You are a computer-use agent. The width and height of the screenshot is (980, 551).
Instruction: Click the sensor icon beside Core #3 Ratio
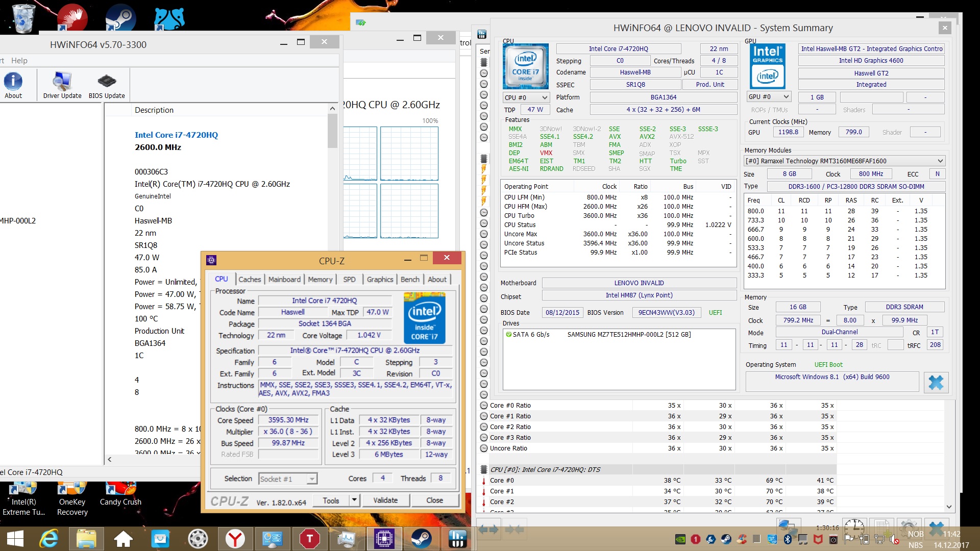tap(484, 438)
